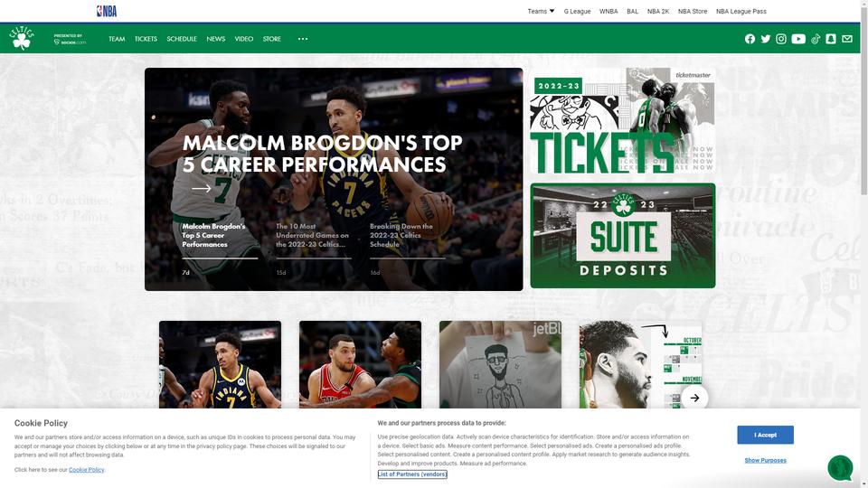Image resolution: width=868 pixels, height=488 pixels.
Task: Click the I Accept cookie button
Action: tap(765, 435)
